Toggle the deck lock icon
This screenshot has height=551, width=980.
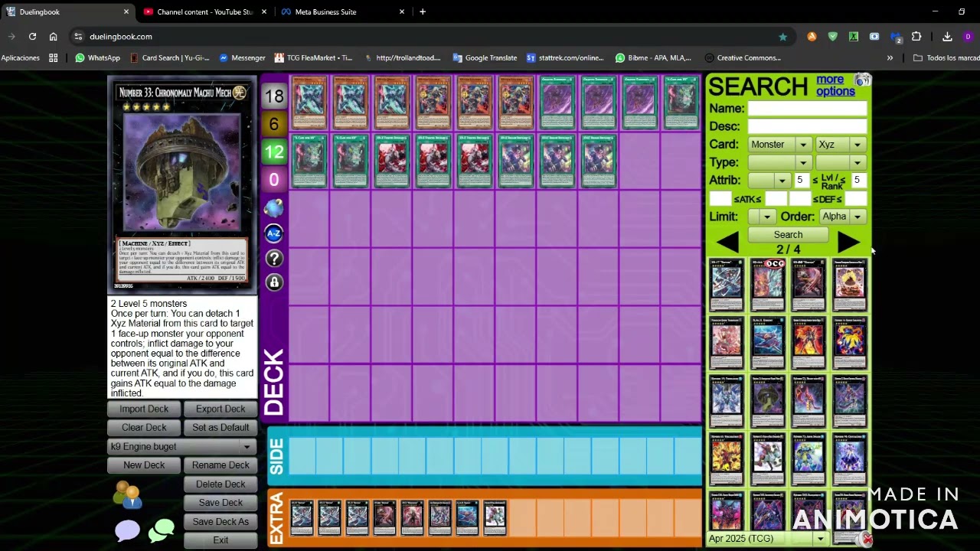(x=273, y=282)
